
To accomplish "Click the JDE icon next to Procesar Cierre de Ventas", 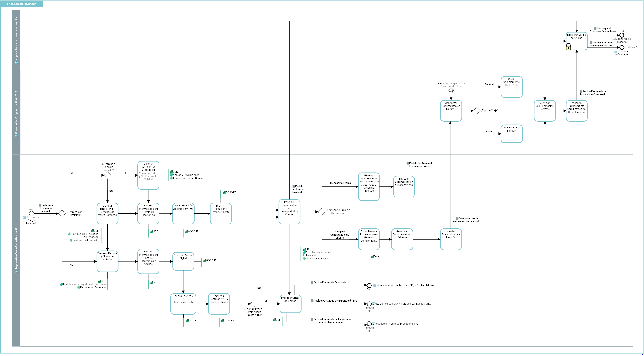I will tap(274, 320).
